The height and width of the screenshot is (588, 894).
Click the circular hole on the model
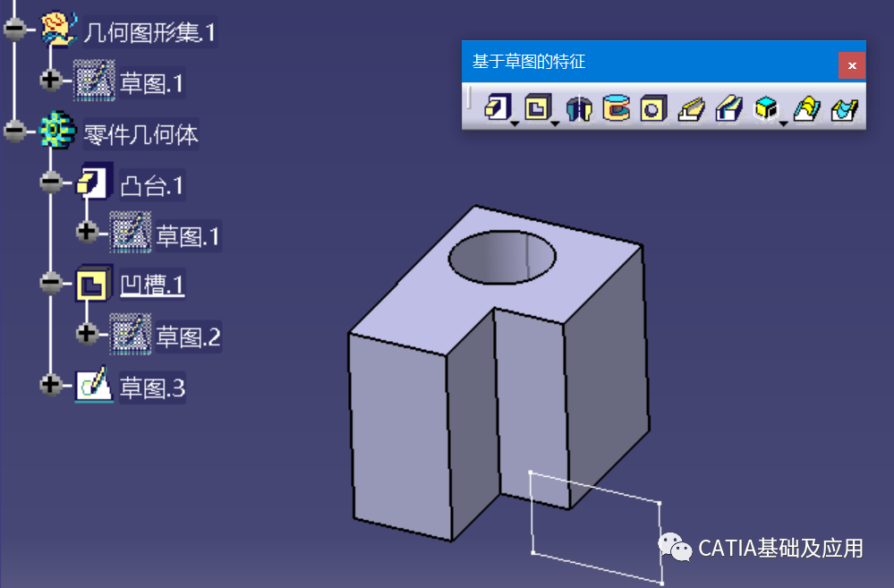tap(502, 257)
